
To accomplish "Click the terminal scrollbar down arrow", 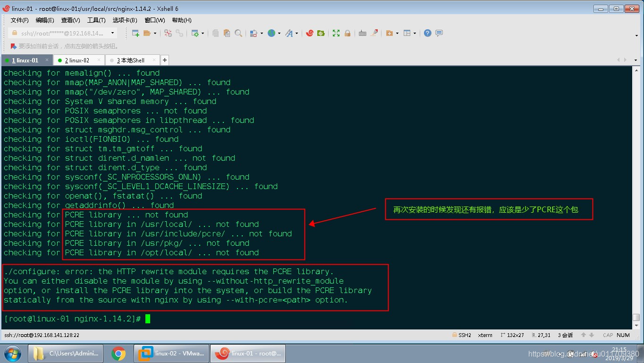I will tap(636, 326).
